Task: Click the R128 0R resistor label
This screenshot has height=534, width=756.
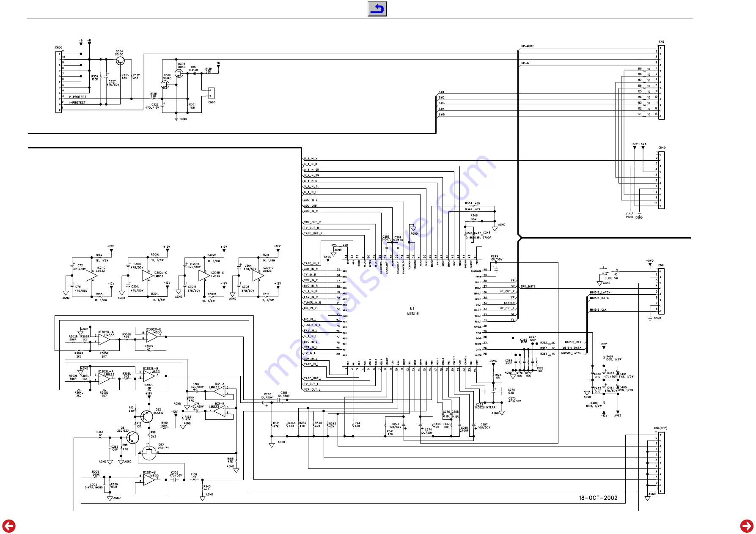Action: point(498,376)
